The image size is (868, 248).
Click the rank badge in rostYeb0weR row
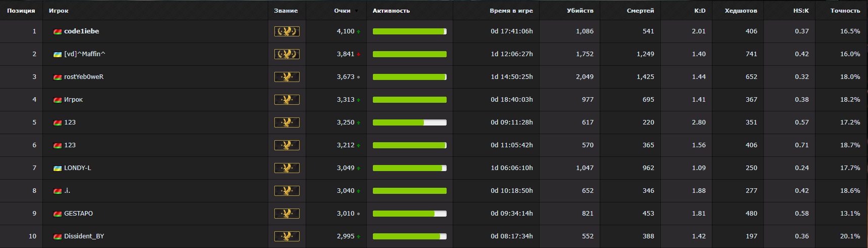286,77
